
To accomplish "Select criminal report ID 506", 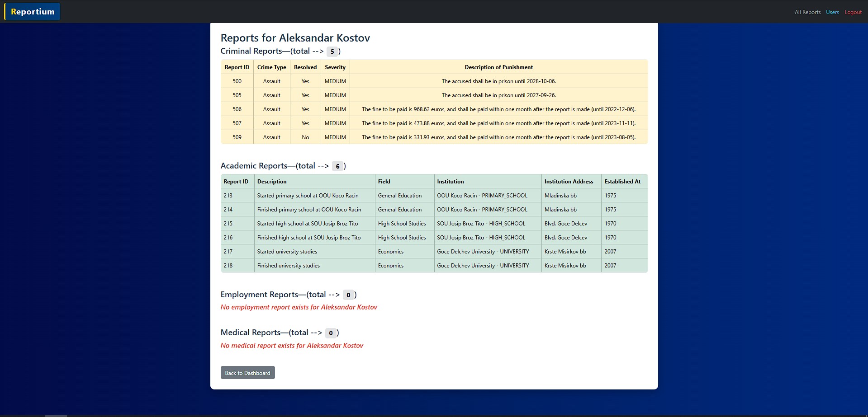I will (237, 109).
